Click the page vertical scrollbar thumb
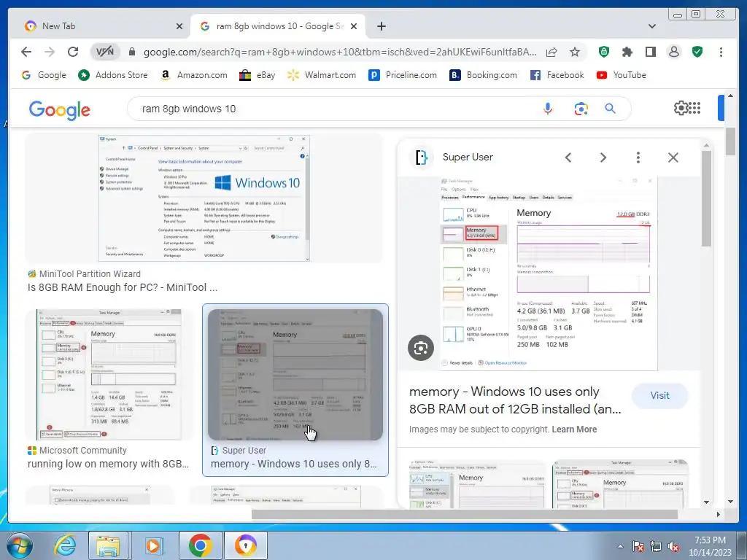Viewport: 747px width, 560px height. tap(730, 141)
